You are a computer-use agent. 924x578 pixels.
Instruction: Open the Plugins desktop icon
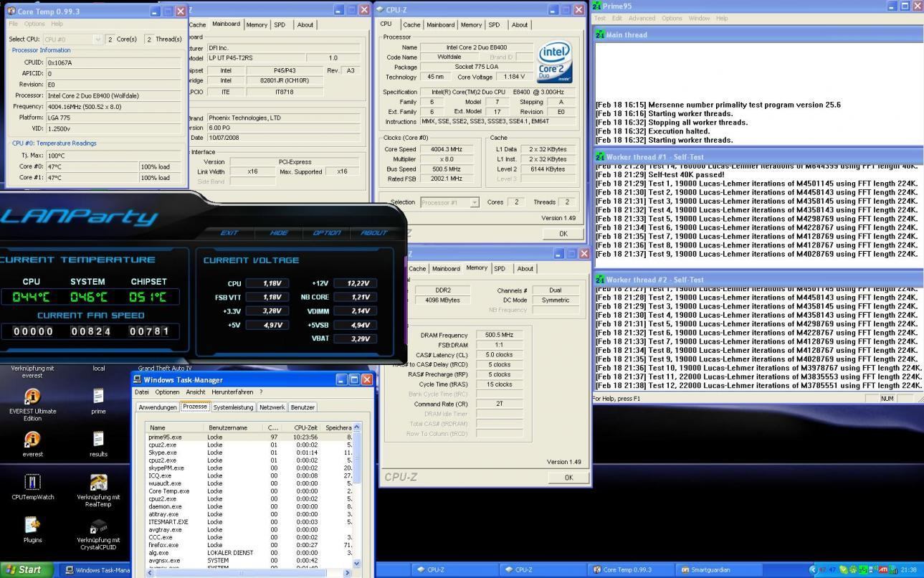pyautogui.click(x=32, y=525)
